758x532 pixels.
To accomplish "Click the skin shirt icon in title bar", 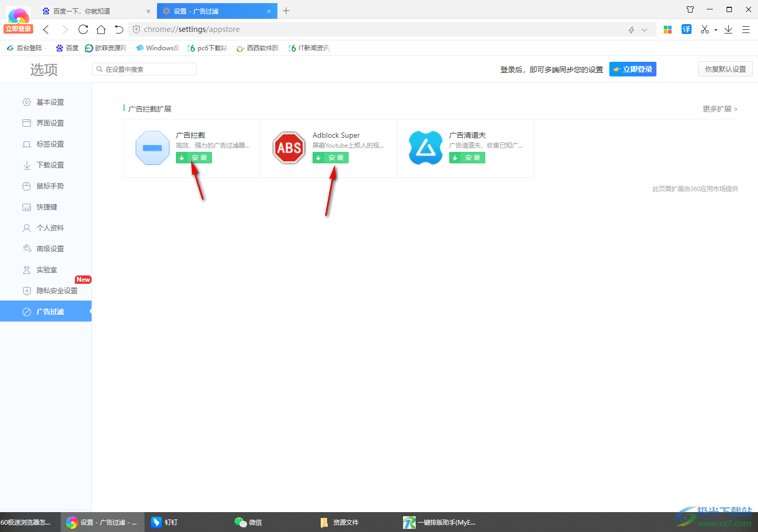I will point(690,9).
